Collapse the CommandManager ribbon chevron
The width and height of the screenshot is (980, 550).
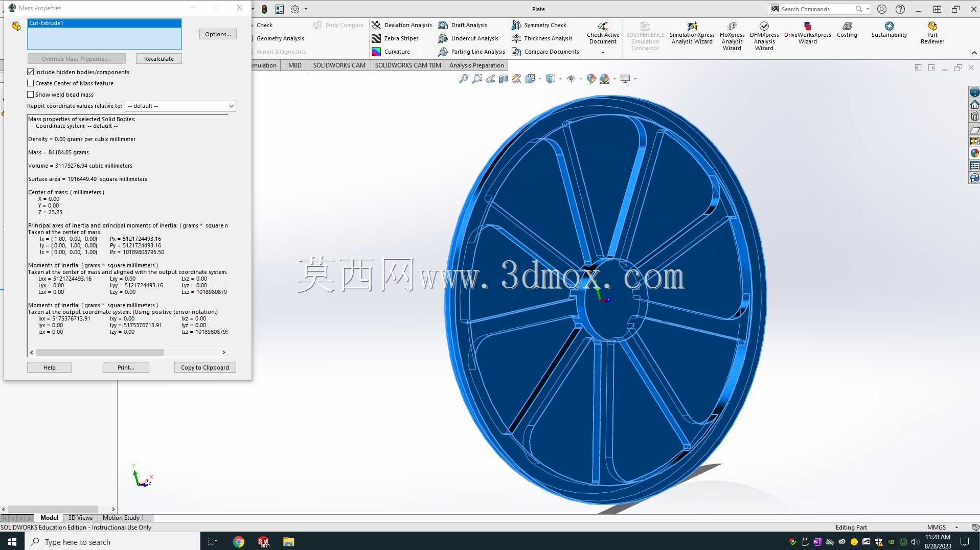[x=974, y=53]
